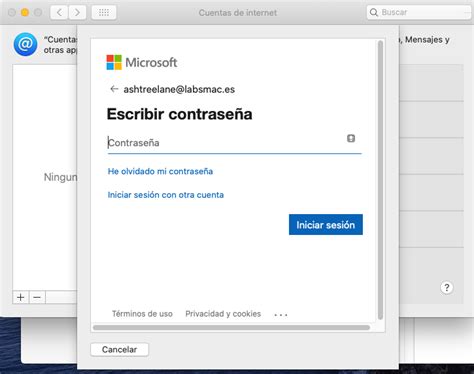Choose Iniciar sesión con otra cuenta
This screenshot has height=374, width=474.
166,195
